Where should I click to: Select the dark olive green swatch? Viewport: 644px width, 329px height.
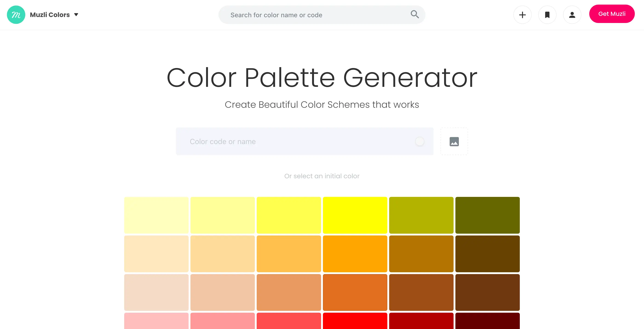[487, 215]
